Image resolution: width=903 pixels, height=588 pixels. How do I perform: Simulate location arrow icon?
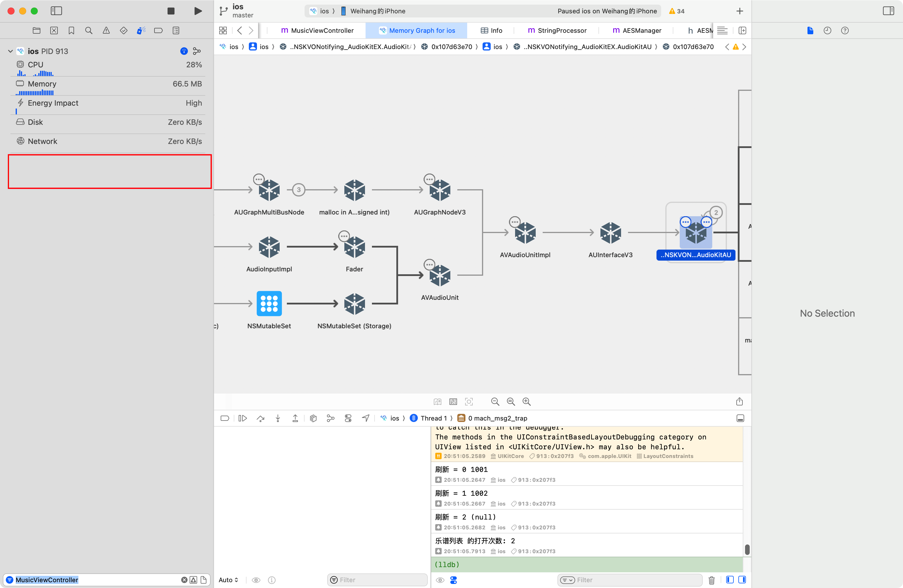(365, 418)
